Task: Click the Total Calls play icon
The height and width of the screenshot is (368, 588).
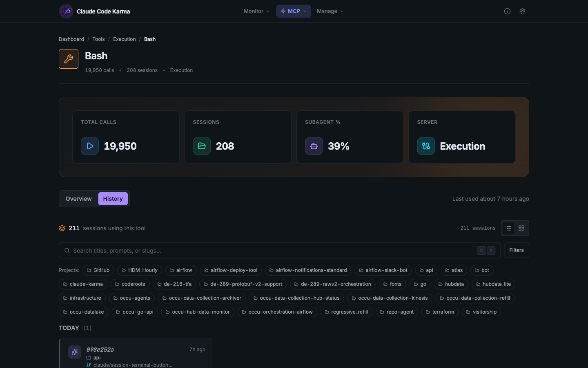Action: click(90, 146)
